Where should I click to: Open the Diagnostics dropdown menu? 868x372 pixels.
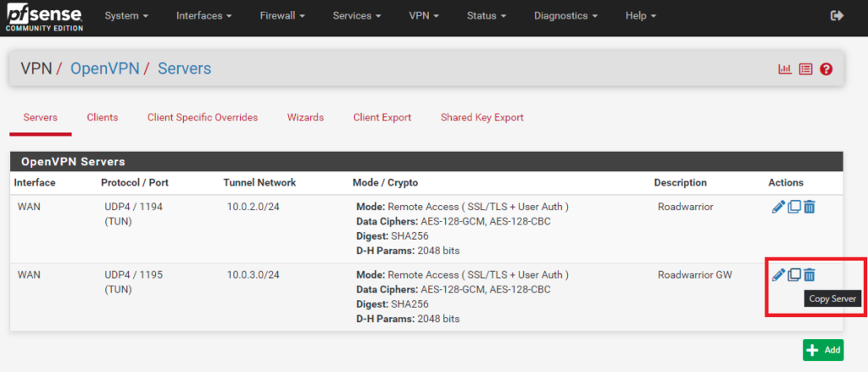click(x=565, y=16)
